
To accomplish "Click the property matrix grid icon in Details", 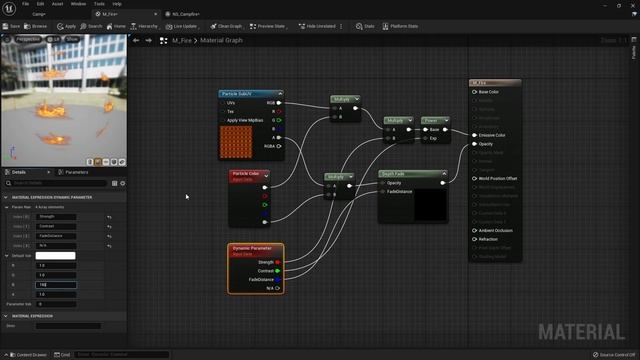I will pos(115,183).
